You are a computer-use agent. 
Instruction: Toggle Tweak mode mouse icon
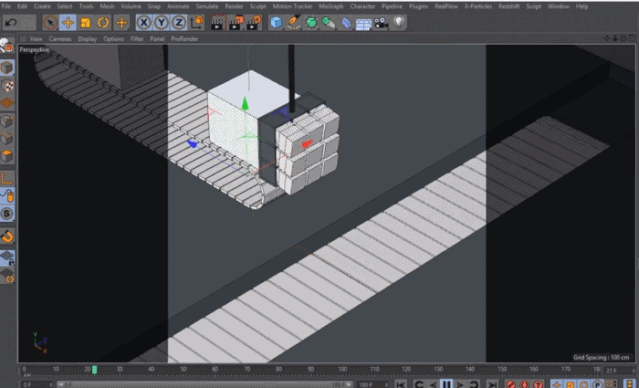click(x=7, y=196)
